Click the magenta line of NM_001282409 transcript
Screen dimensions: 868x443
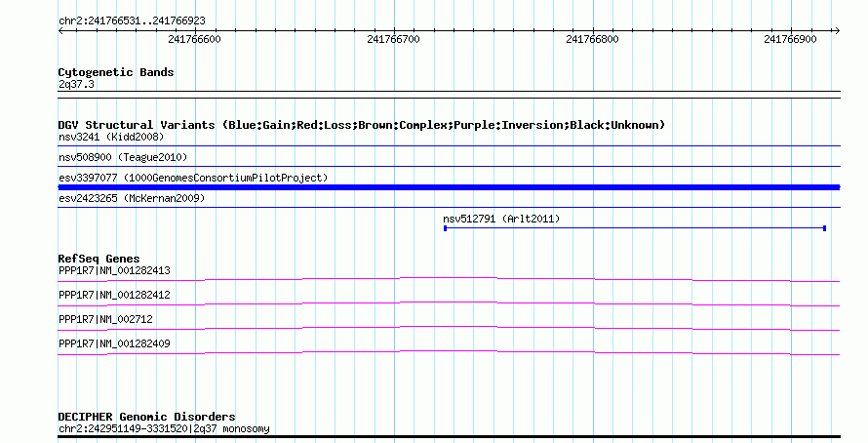[x=449, y=352]
